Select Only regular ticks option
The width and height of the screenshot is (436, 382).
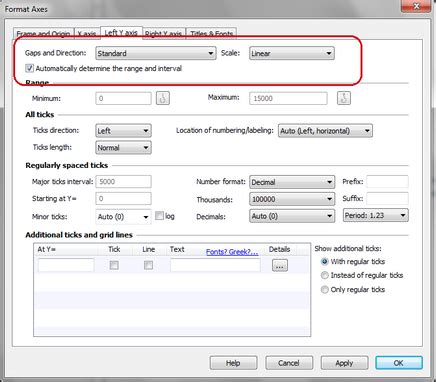(324, 289)
